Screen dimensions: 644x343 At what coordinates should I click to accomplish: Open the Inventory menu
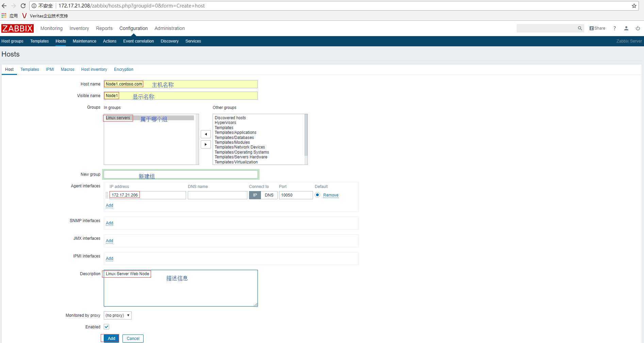pyautogui.click(x=79, y=28)
